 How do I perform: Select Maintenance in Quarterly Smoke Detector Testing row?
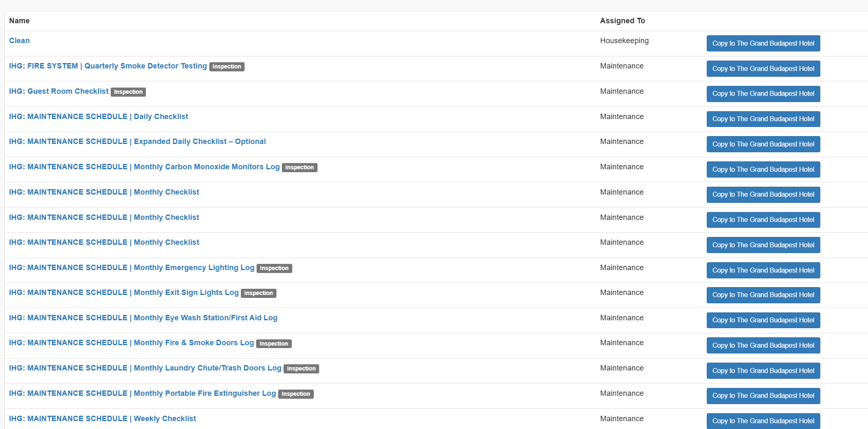tap(622, 66)
